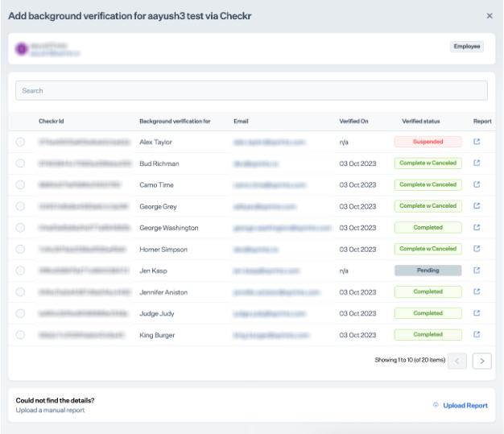Open the report link for George Washington
This screenshot has height=434, width=504.
[x=477, y=227]
